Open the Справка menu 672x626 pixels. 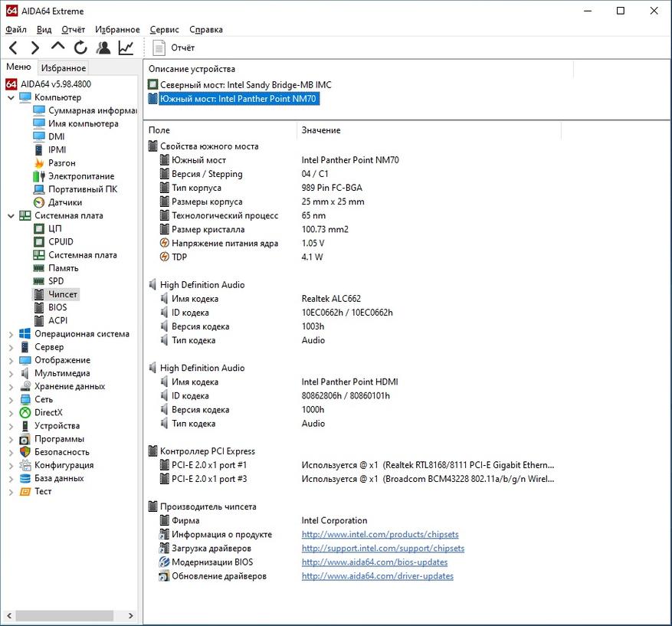point(205,30)
